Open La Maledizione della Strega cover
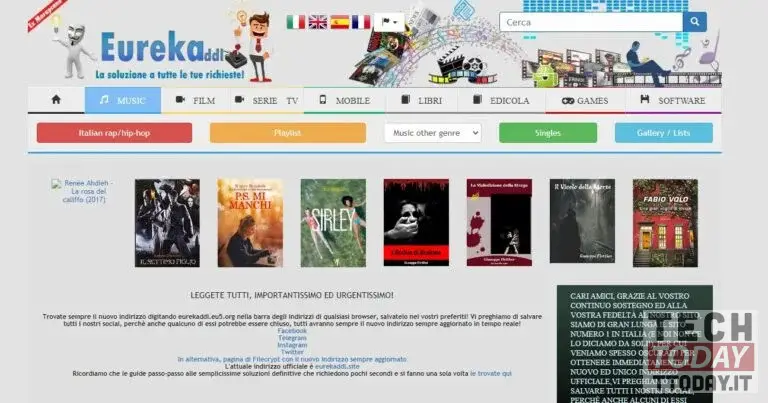Viewport: 768px width, 403px height. (x=499, y=222)
